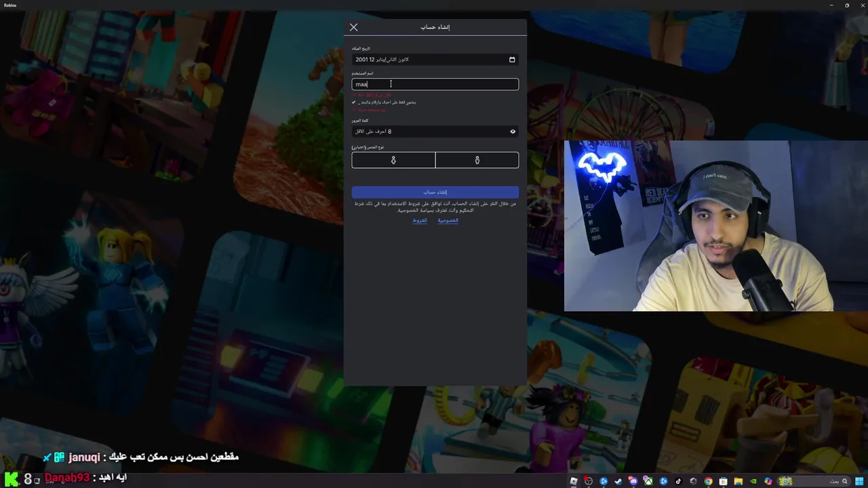Screen dimensions: 868x488
Task: Open the birthday calendar picker icon
Action: [x=512, y=60]
